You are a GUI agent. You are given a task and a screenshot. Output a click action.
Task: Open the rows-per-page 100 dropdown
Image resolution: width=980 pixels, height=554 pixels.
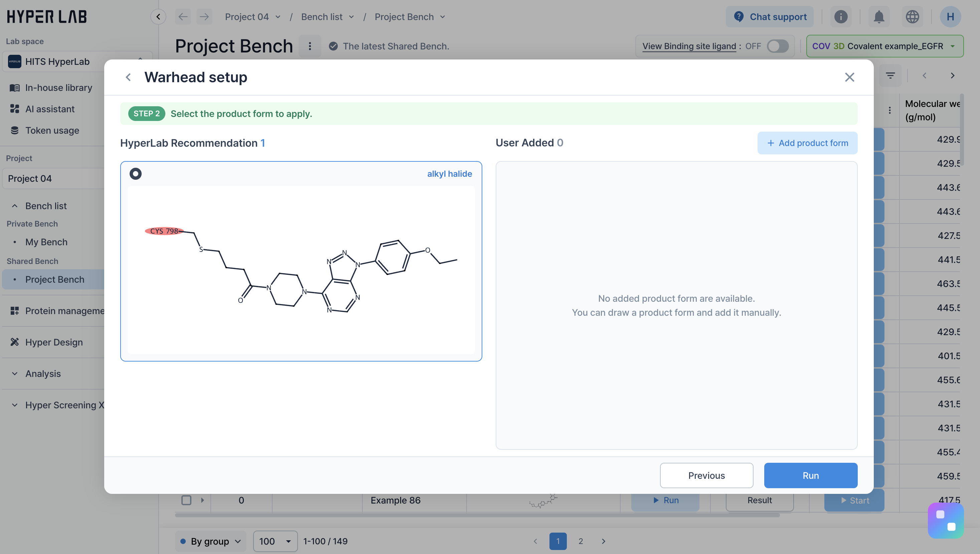click(x=275, y=541)
